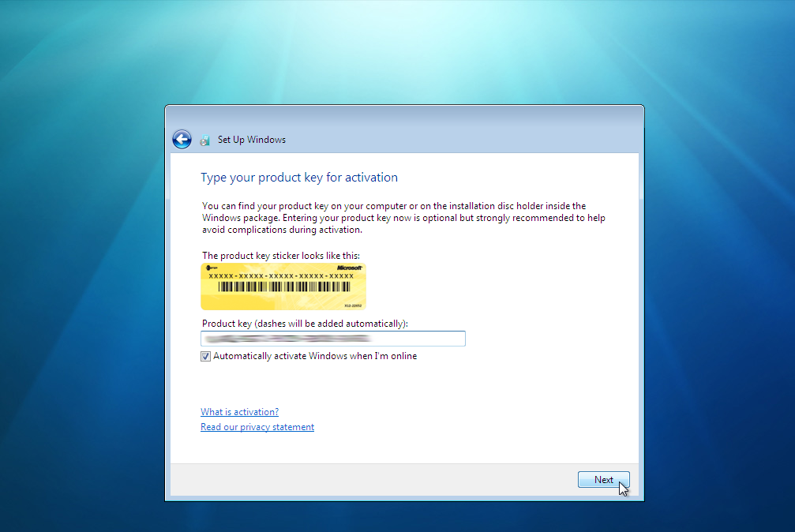795x532 pixels.
Task: Click the Set Up Windows title text
Action: [252, 140]
